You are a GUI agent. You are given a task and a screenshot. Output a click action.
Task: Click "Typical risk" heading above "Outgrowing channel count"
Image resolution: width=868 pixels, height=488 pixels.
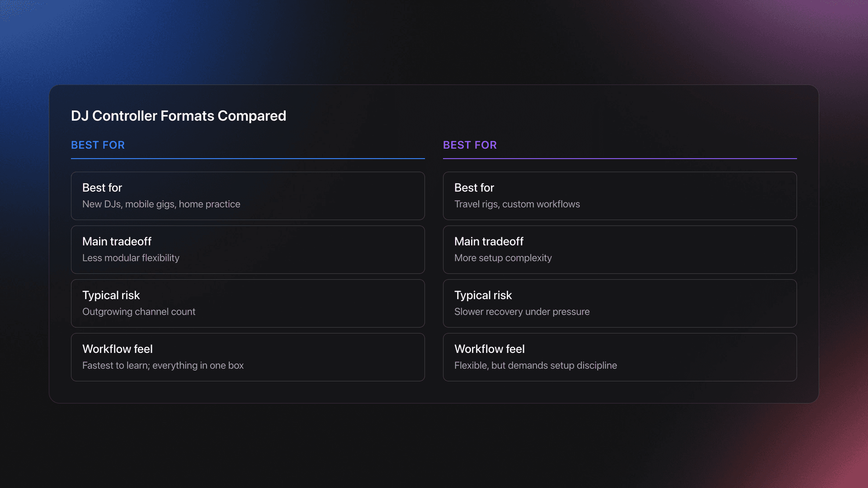111,295
